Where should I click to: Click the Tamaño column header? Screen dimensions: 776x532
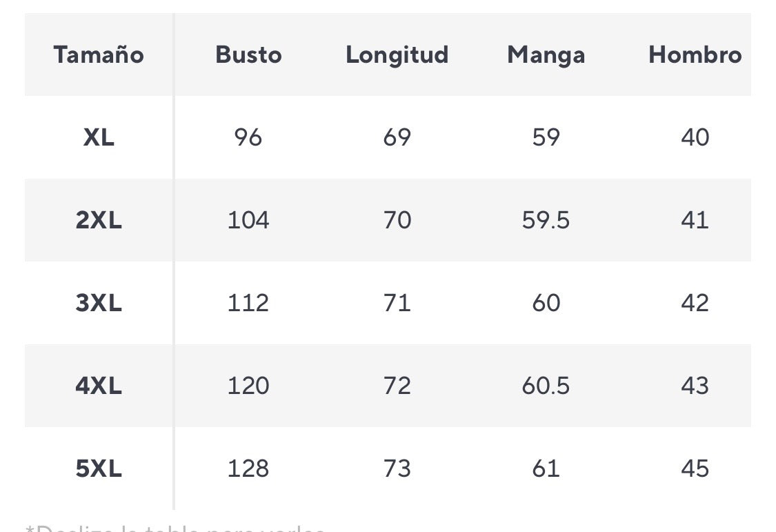click(99, 55)
